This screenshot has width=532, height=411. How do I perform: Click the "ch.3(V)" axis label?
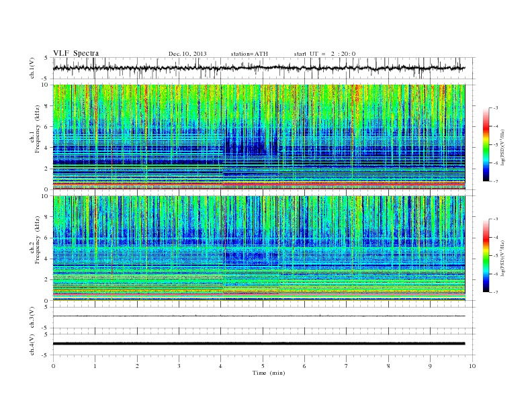point(32,318)
